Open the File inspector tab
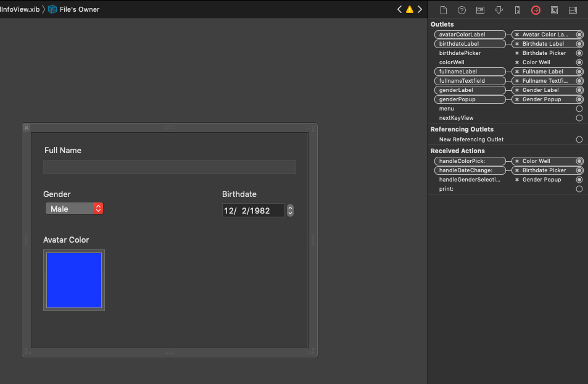 [x=443, y=10]
